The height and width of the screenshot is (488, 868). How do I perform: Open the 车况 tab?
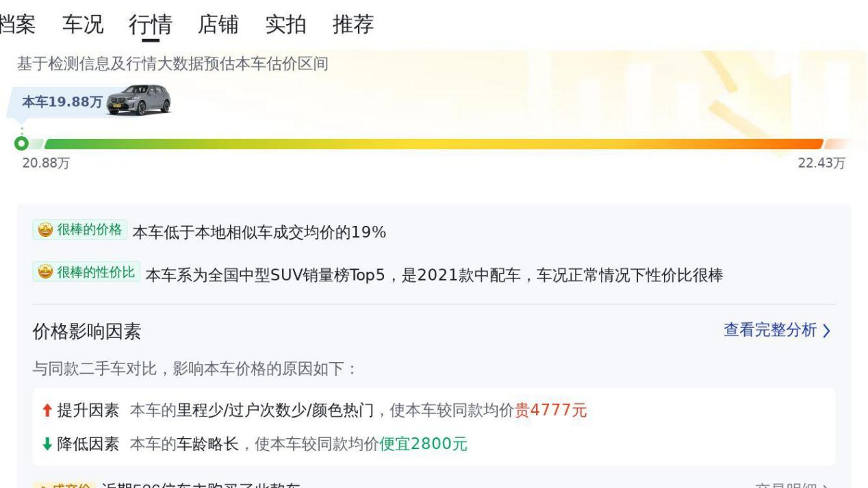click(83, 25)
